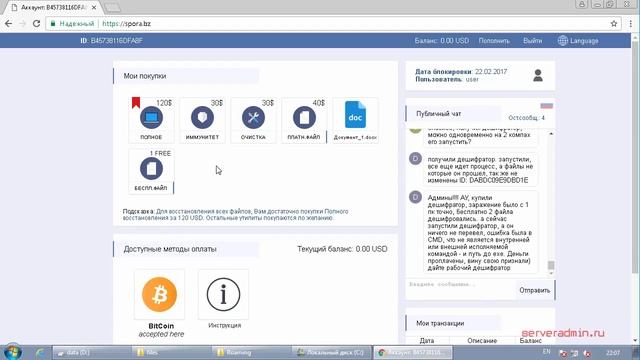Viewport: 640px width, 360px height.
Task: Click the chat scrollbar thumb
Action: coord(551,265)
